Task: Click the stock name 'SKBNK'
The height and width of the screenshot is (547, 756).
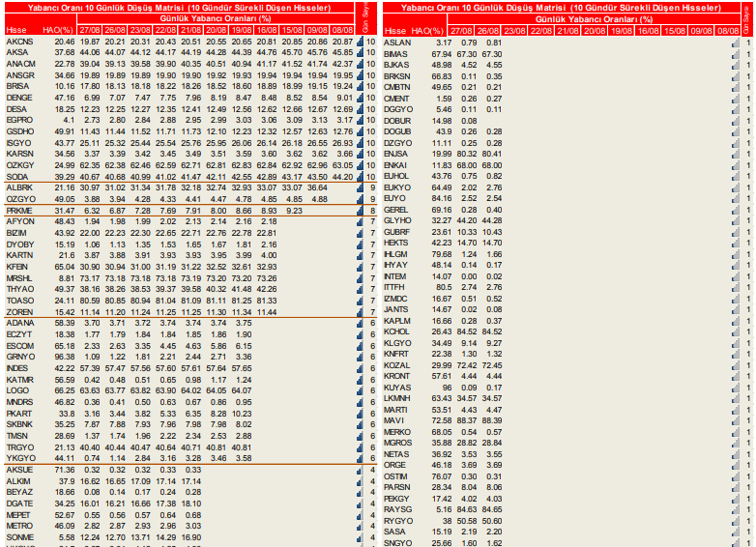Action: [19, 424]
